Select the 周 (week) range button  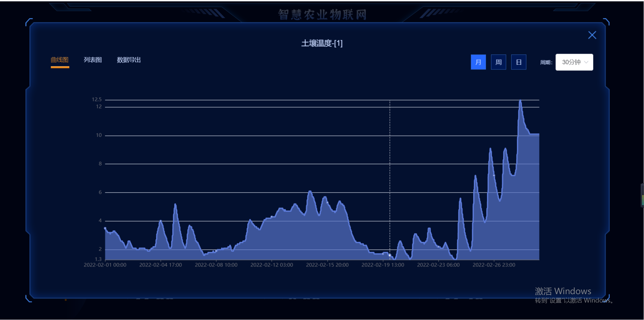tap(498, 62)
